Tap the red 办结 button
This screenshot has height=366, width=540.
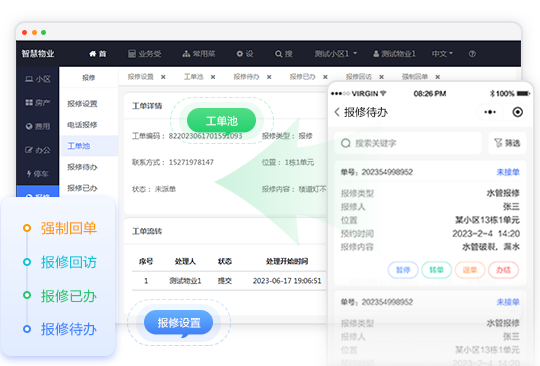tap(503, 270)
